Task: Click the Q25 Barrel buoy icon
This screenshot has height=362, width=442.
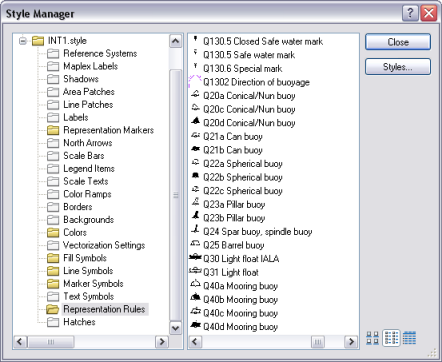Action: tap(195, 244)
